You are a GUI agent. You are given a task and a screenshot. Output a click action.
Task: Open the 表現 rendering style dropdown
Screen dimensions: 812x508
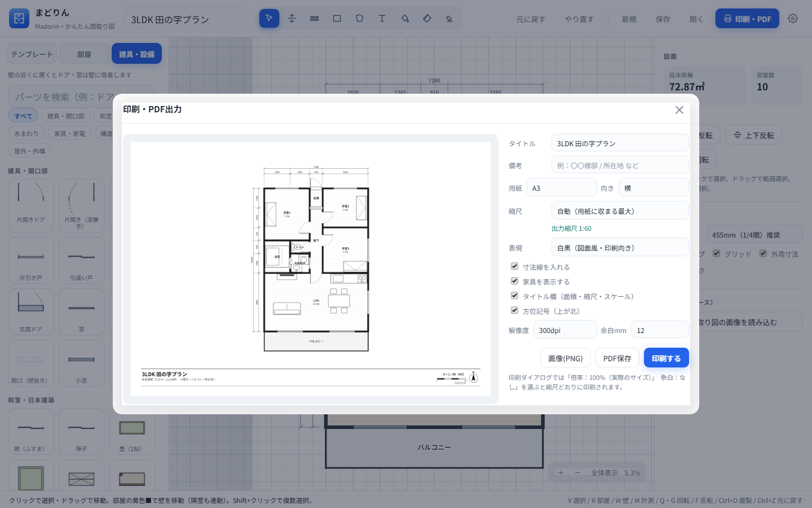(x=620, y=248)
